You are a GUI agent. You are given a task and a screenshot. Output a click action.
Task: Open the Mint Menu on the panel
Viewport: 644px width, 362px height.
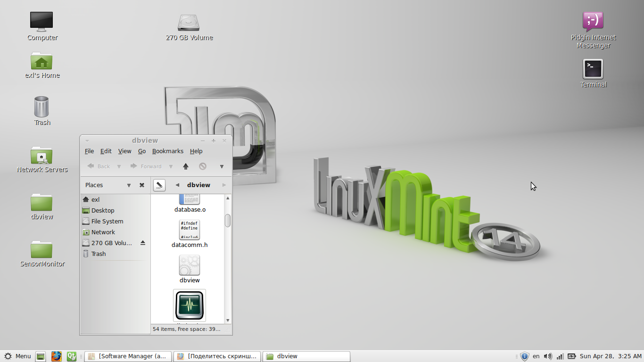point(17,356)
